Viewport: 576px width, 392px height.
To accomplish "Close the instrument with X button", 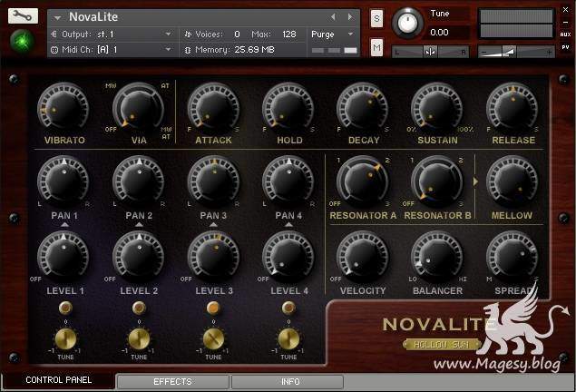I will [x=566, y=10].
